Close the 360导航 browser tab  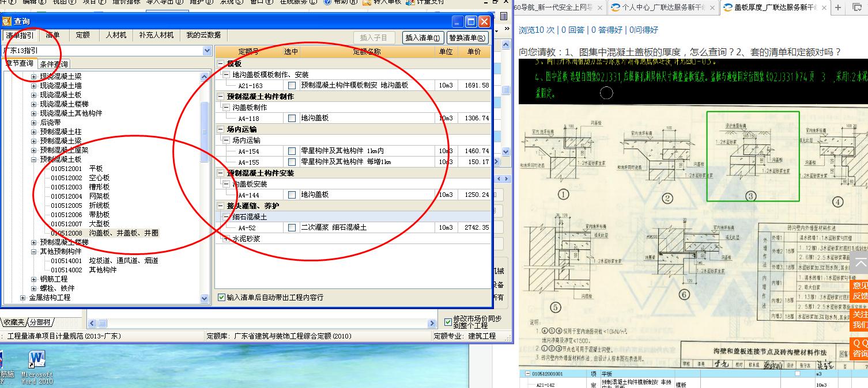(599, 7)
